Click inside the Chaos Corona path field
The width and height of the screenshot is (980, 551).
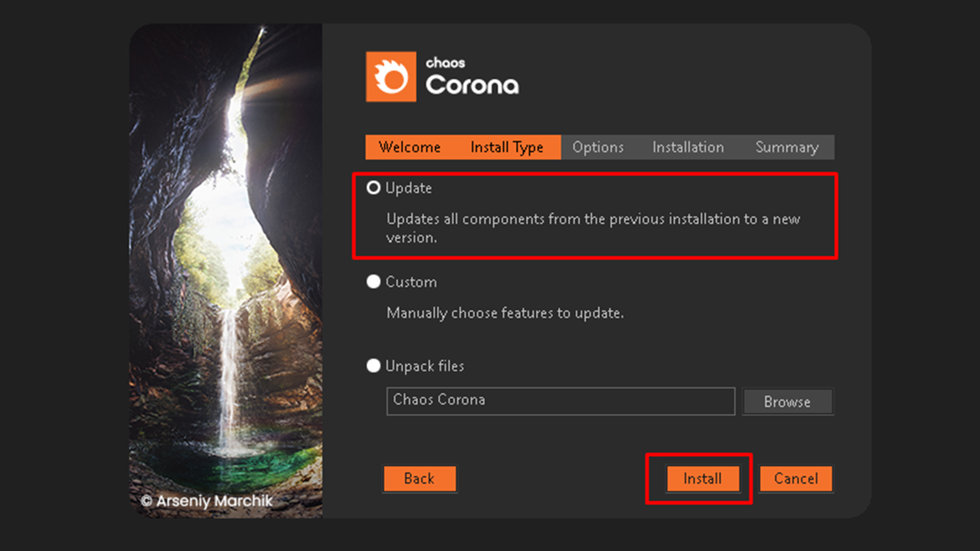pyautogui.click(x=560, y=402)
